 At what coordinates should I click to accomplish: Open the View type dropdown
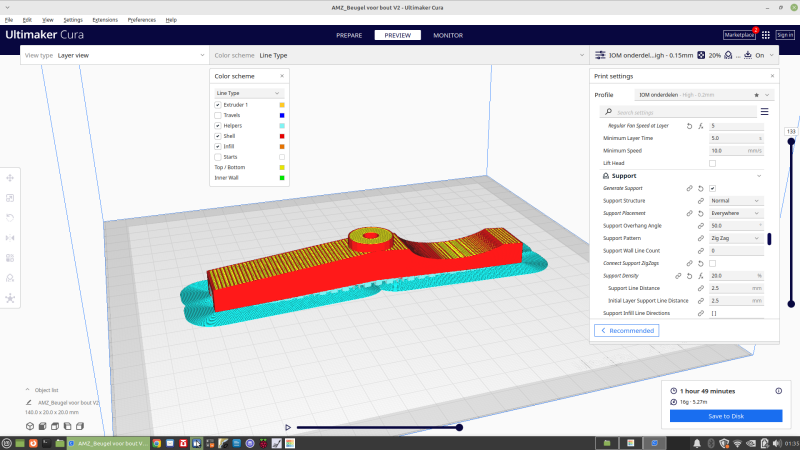click(113, 55)
